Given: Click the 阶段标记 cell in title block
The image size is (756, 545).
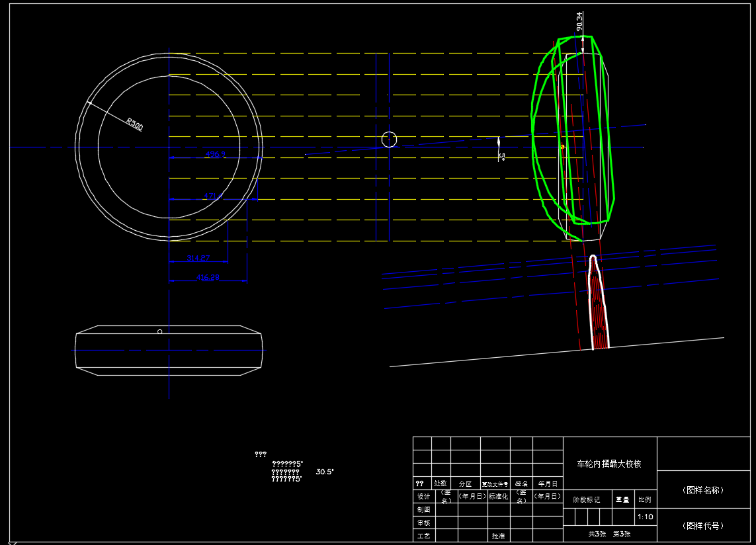Looking at the screenshot, I should pyautogui.click(x=586, y=500).
